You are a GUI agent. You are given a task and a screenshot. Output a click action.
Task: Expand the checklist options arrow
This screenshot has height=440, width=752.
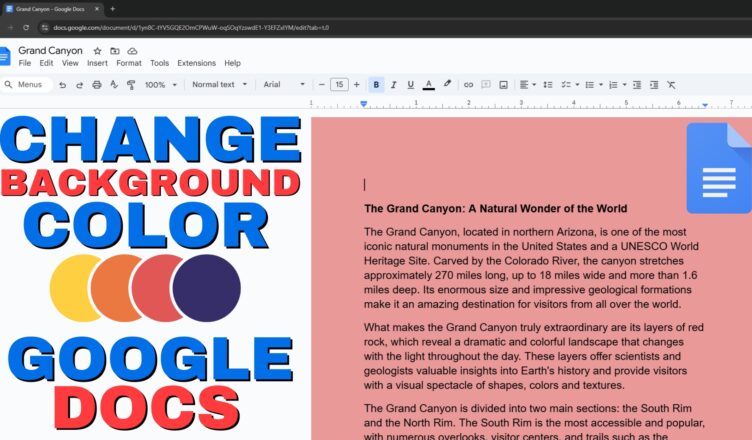click(x=577, y=85)
